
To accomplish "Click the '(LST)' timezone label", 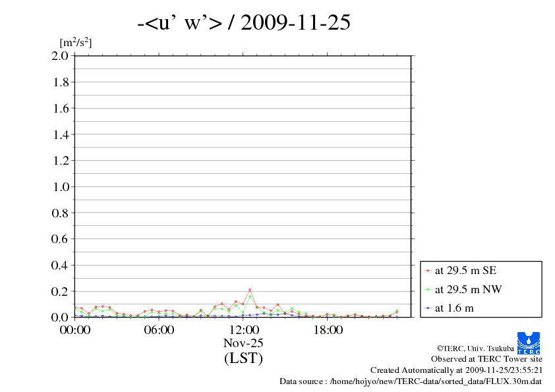I will point(243,358).
